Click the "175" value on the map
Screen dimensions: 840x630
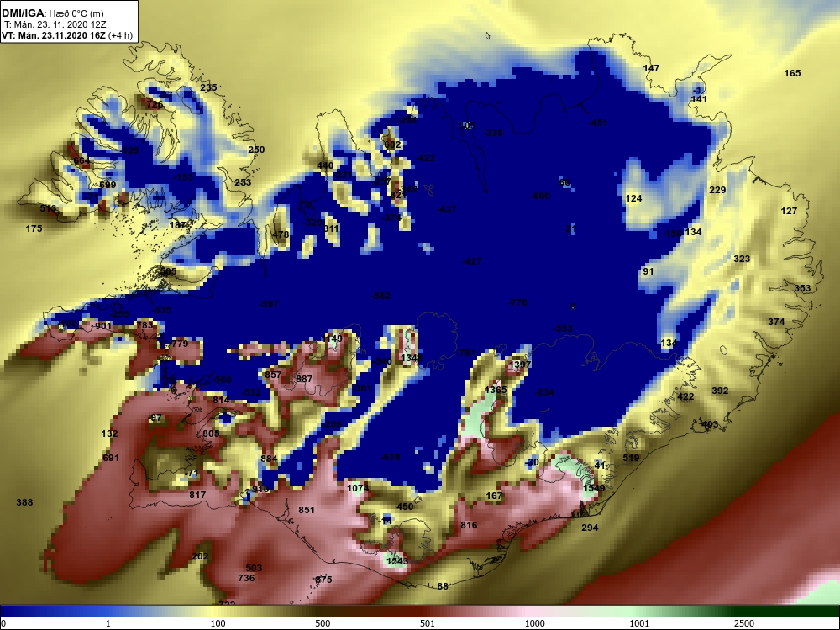point(34,228)
